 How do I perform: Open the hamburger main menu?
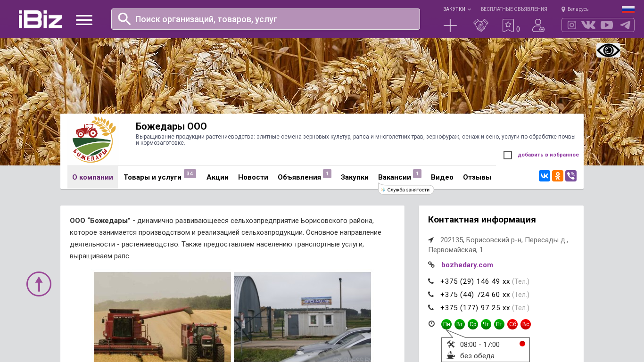click(84, 20)
